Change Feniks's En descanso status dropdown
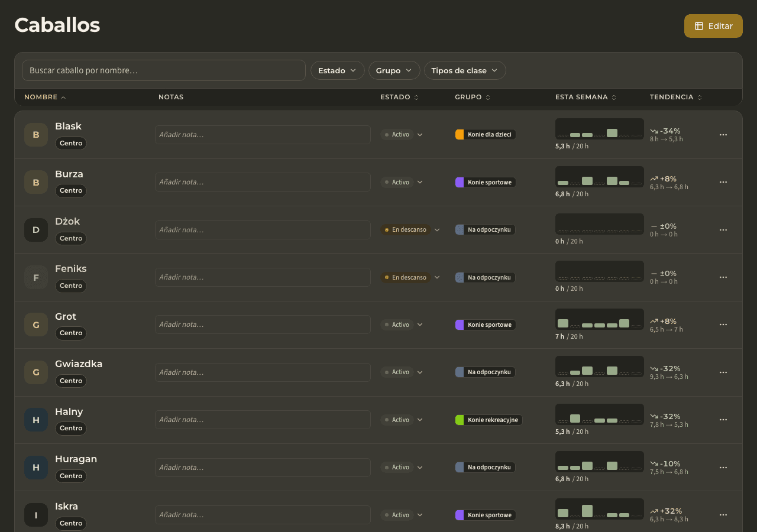Screen dimensions: 757x532 pos(410,277)
